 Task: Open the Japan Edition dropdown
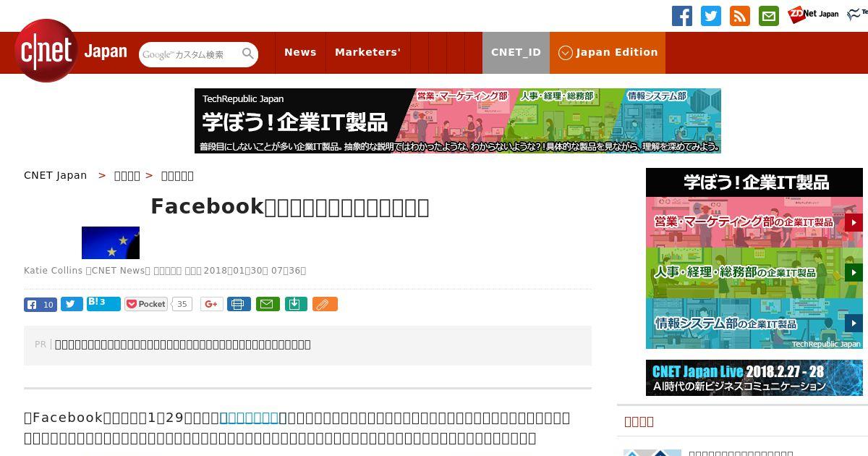608,53
